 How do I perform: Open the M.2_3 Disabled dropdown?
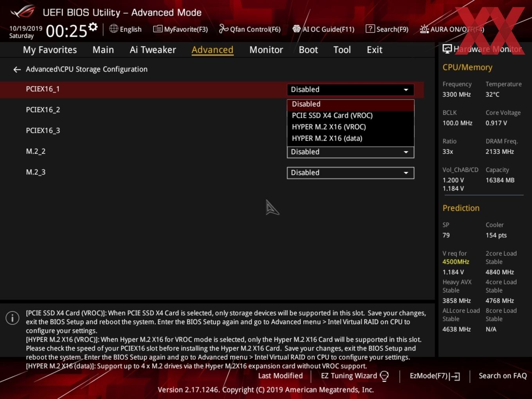click(x=350, y=173)
